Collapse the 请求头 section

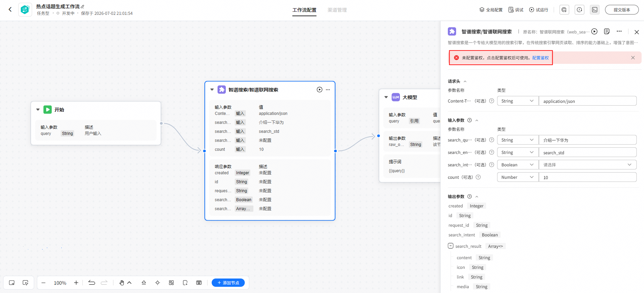click(x=465, y=81)
